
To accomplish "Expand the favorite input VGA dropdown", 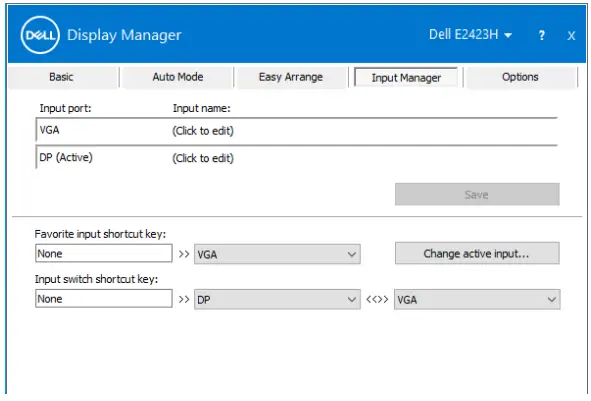I will pyautogui.click(x=277, y=254).
